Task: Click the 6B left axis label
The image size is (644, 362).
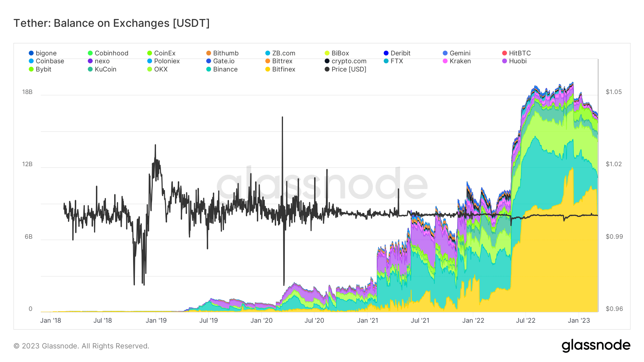Action: tap(29, 237)
